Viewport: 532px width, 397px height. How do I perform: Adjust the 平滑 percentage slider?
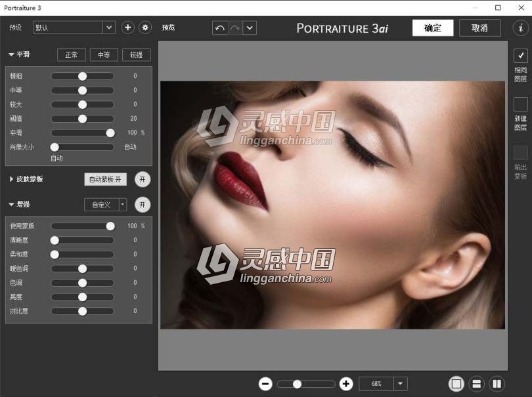coord(83,133)
